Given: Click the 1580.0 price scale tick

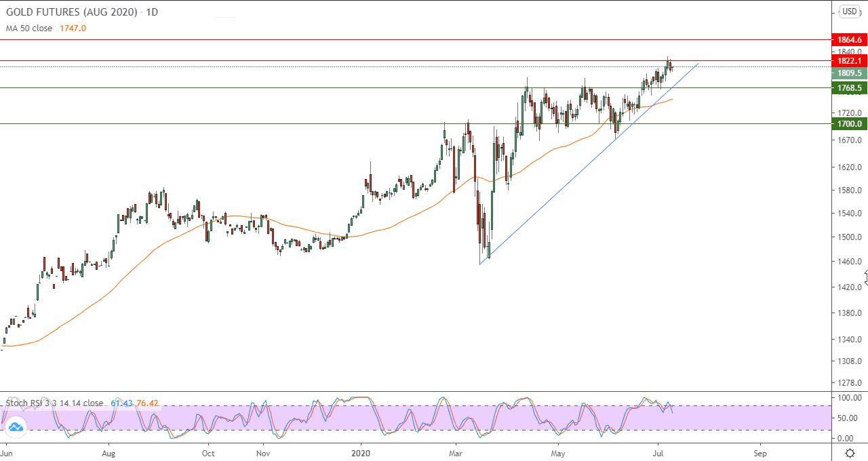Looking at the screenshot, I should (x=850, y=191).
